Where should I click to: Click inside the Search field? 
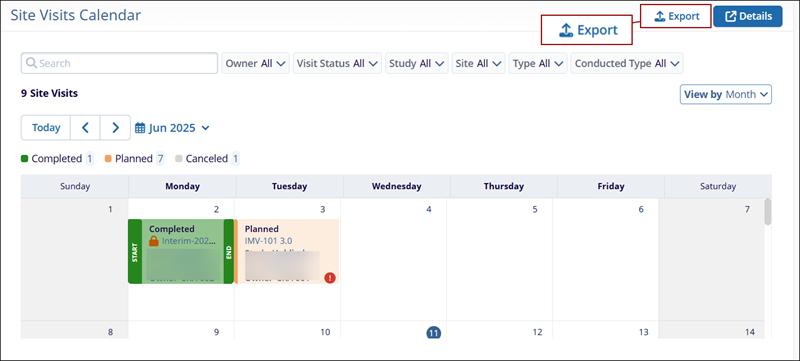119,63
